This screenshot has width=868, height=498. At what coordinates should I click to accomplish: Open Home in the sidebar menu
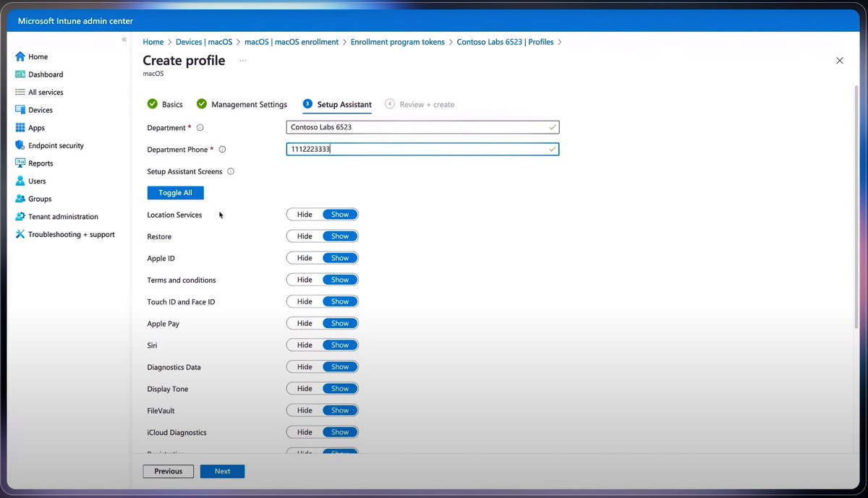click(x=38, y=56)
